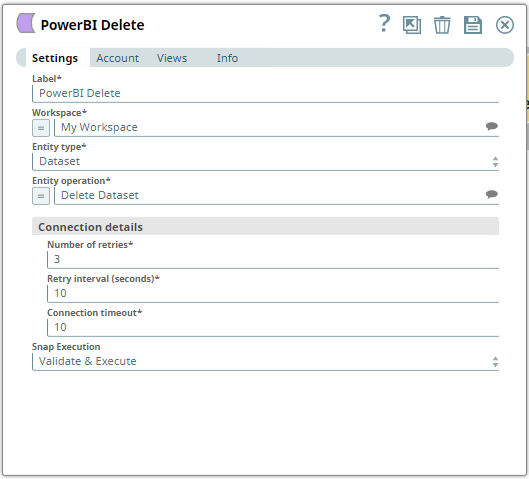
Task: Click the pop-out window icon
Action: pos(412,25)
